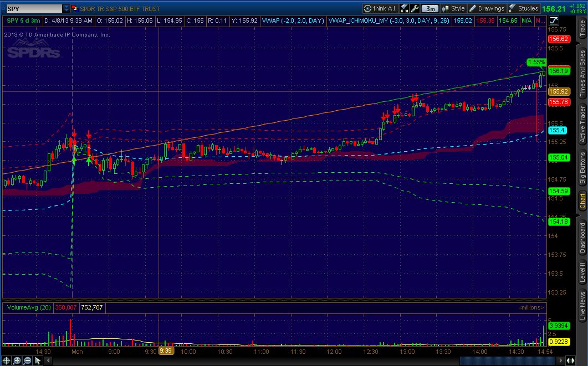The width and height of the screenshot is (588, 366).
Task: Open chart settings wrench icon
Action: (x=415, y=9)
